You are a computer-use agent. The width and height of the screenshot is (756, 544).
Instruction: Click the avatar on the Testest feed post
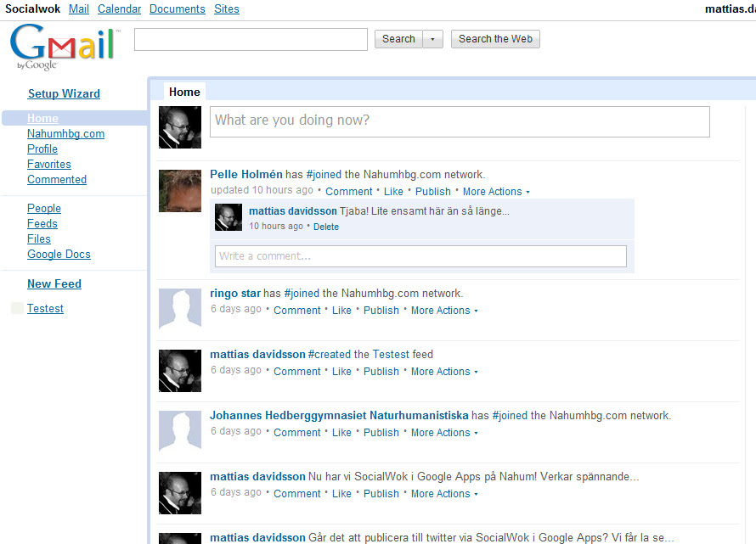180,371
